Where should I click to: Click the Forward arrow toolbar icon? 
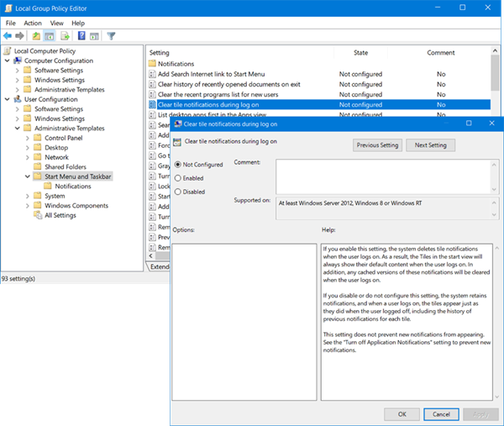click(19, 35)
